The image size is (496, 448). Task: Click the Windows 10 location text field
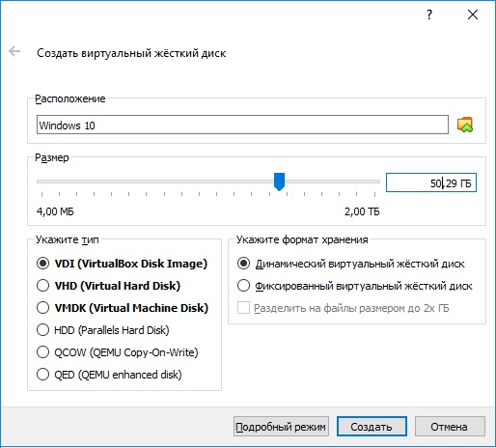242,125
